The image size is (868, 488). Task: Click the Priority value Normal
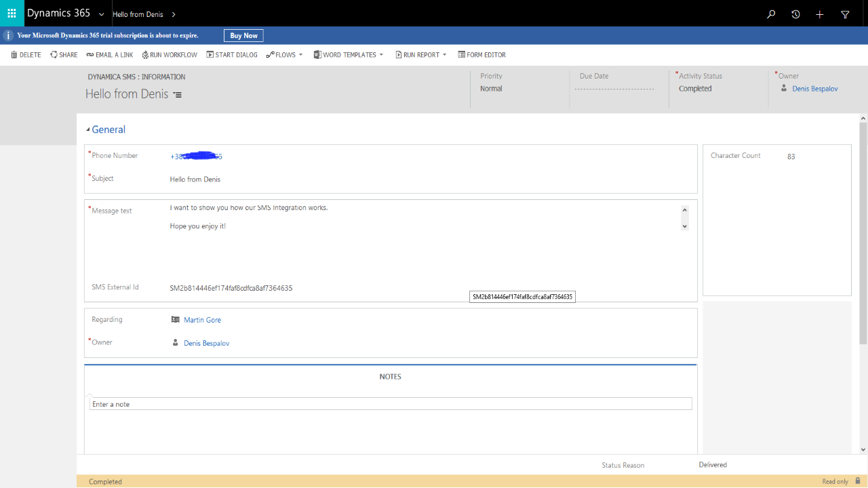pyautogui.click(x=491, y=89)
